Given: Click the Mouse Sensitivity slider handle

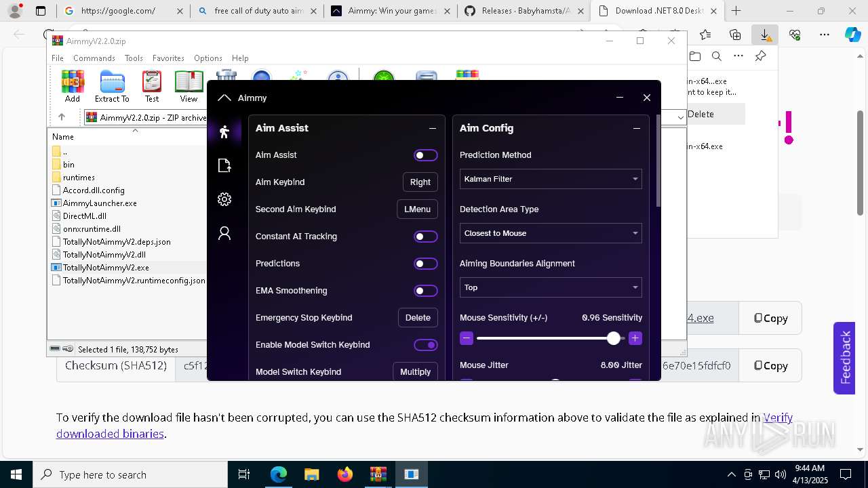Looking at the screenshot, I should click(614, 338).
